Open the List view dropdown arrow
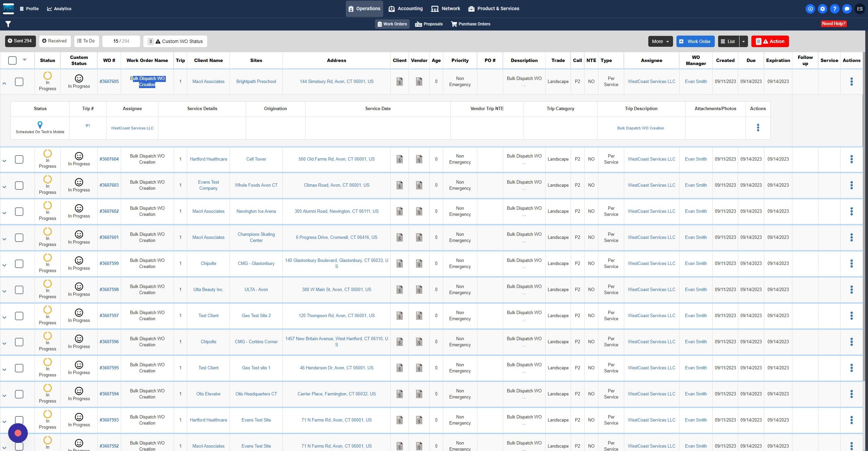 tap(743, 41)
